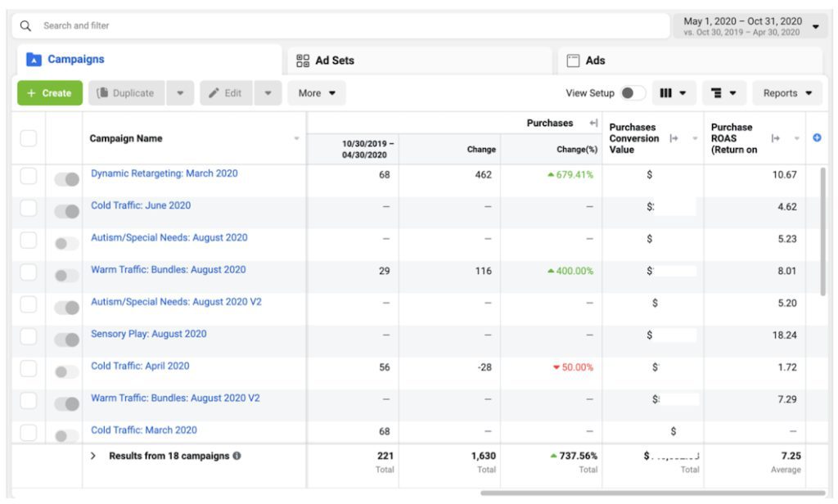The image size is (838, 504).
Task: Click the resize icon in Purchase ROAS header
Action: pos(776,138)
